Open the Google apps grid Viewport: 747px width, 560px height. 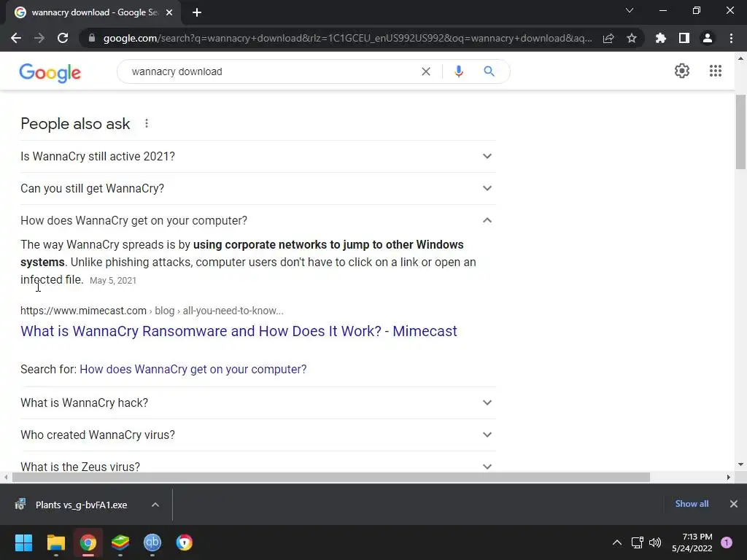715,71
